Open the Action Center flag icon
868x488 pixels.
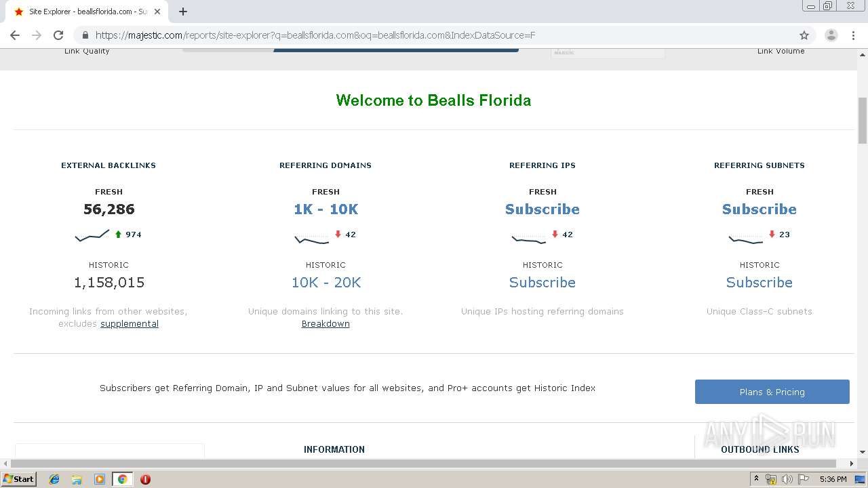point(804,479)
